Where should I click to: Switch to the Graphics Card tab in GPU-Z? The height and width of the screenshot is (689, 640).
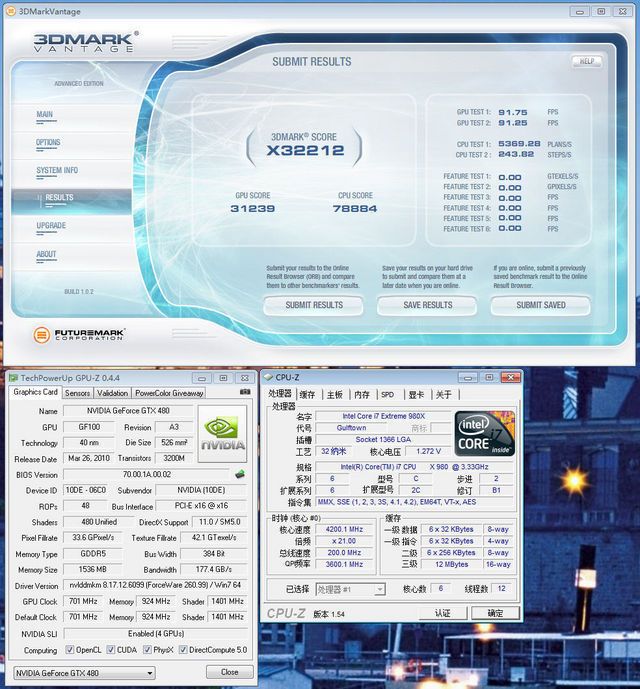35,392
